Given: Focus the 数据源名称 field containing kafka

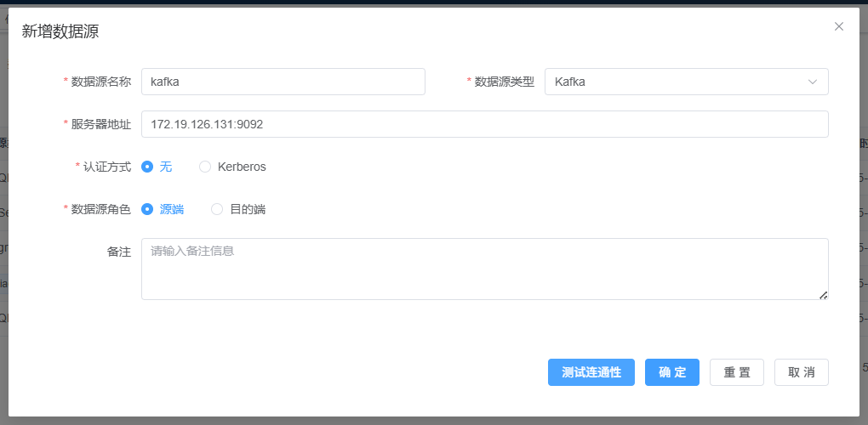Looking at the screenshot, I should [283, 82].
